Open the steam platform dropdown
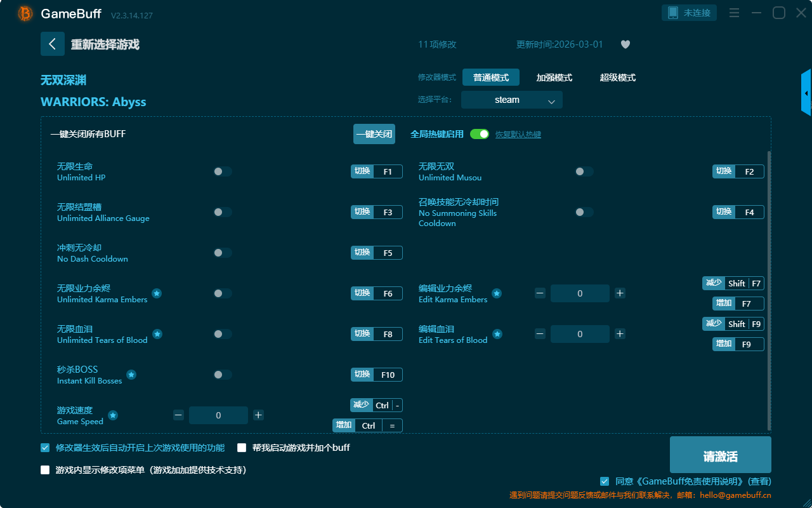Viewport: 812px width, 508px height. coord(511,100)
